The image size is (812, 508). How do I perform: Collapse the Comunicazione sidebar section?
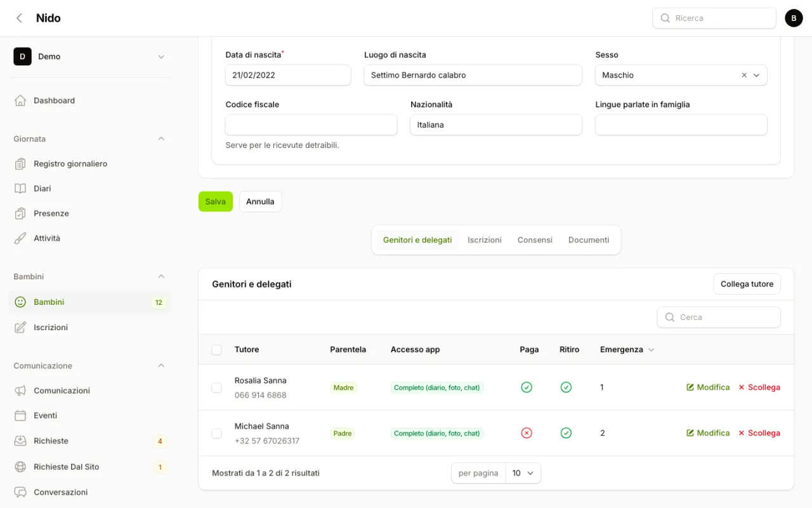tap(161, 366)
